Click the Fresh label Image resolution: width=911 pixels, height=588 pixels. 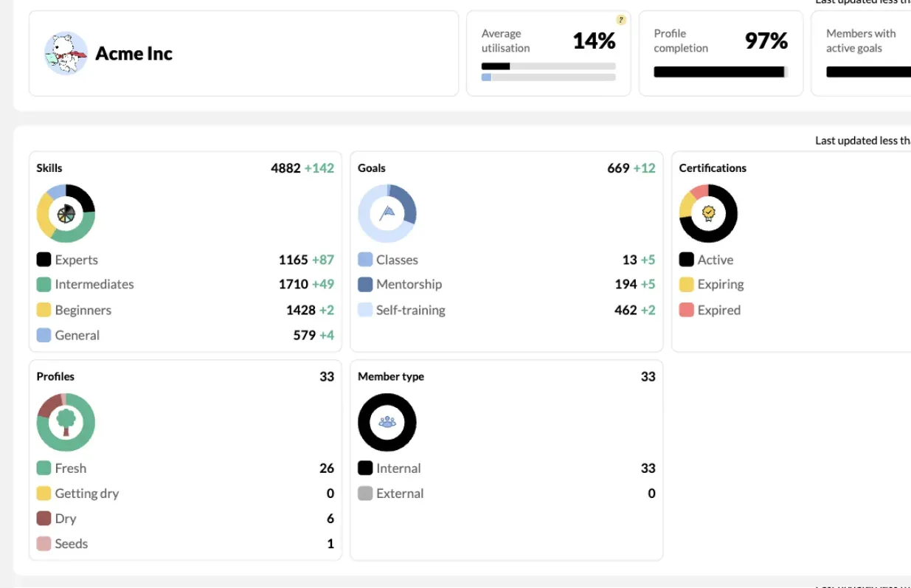pos(71,468)
